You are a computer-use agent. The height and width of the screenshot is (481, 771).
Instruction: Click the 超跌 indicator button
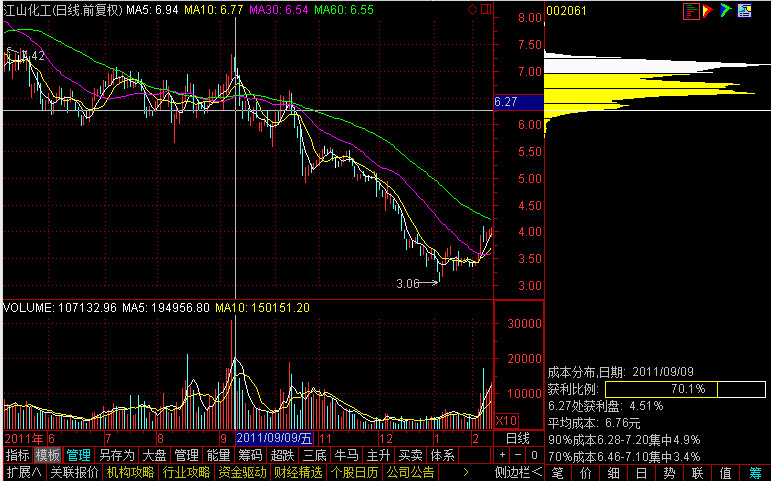coord(283,455)
